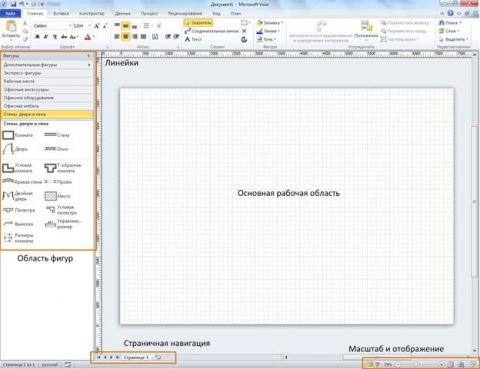Open the Help question mark icon
480x369 pixels.
[451, 13]
